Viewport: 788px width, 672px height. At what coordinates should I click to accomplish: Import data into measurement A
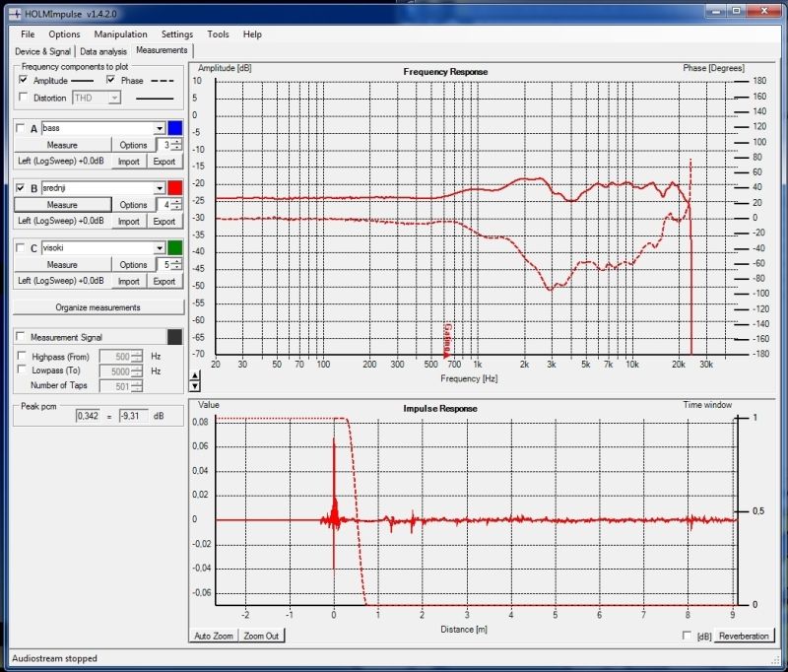129,162
